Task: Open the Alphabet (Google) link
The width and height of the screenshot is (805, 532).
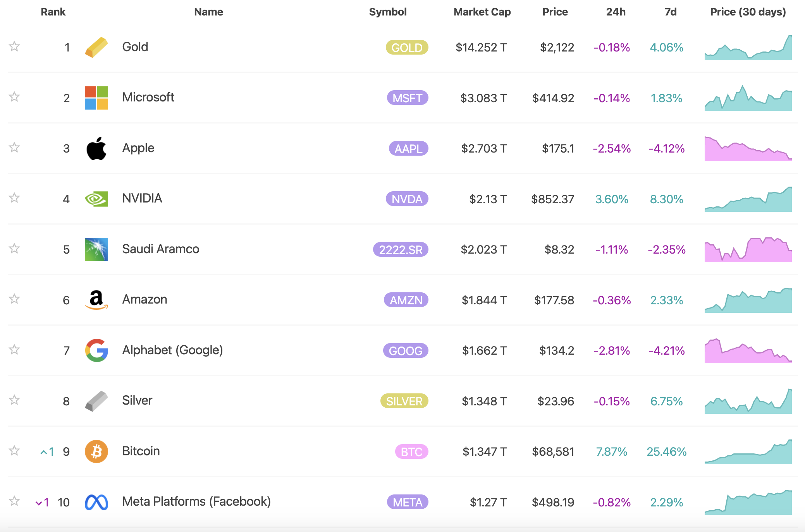Action: pyautogui.click(x=172, y=350)
